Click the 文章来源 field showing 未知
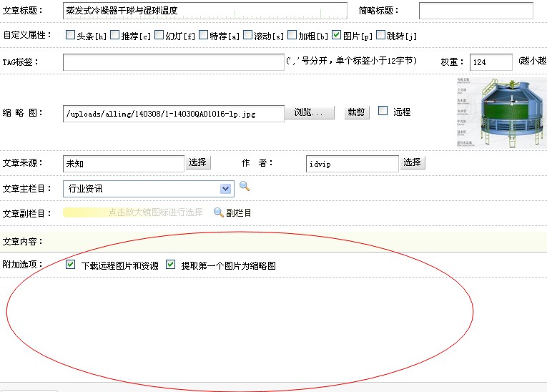 point(124,164)
